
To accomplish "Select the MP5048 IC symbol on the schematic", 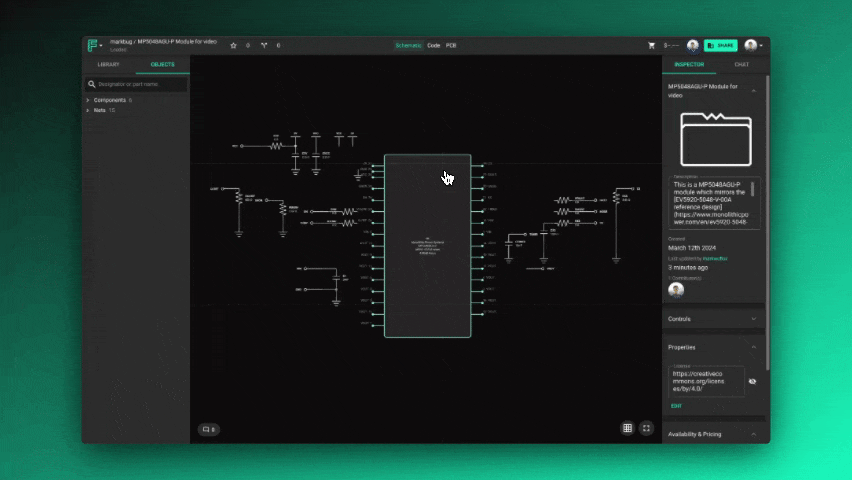I will coord(428,246).
